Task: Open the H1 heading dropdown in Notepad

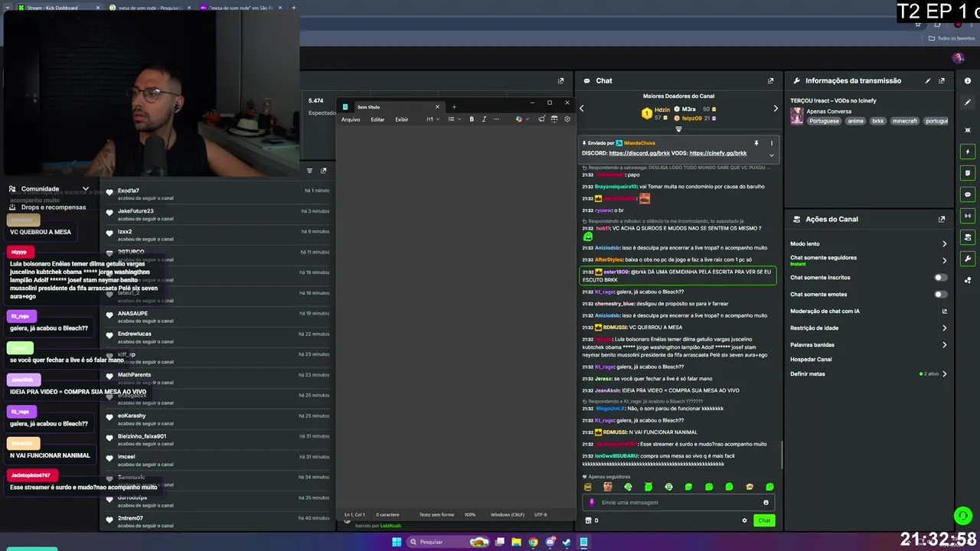Action: click(x=433, y=119)
